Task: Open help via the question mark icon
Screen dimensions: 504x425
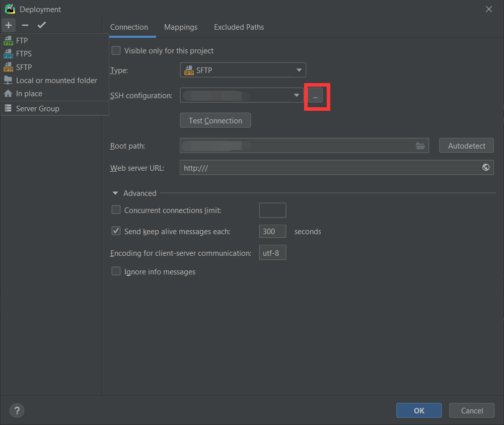Action: (17, 410)
